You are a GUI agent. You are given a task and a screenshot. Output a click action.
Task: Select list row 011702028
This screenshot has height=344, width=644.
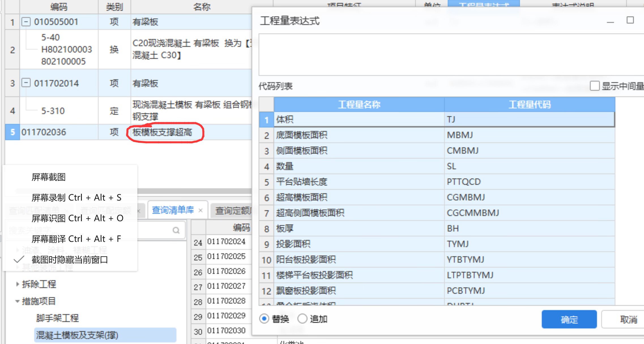pos(221,301)
